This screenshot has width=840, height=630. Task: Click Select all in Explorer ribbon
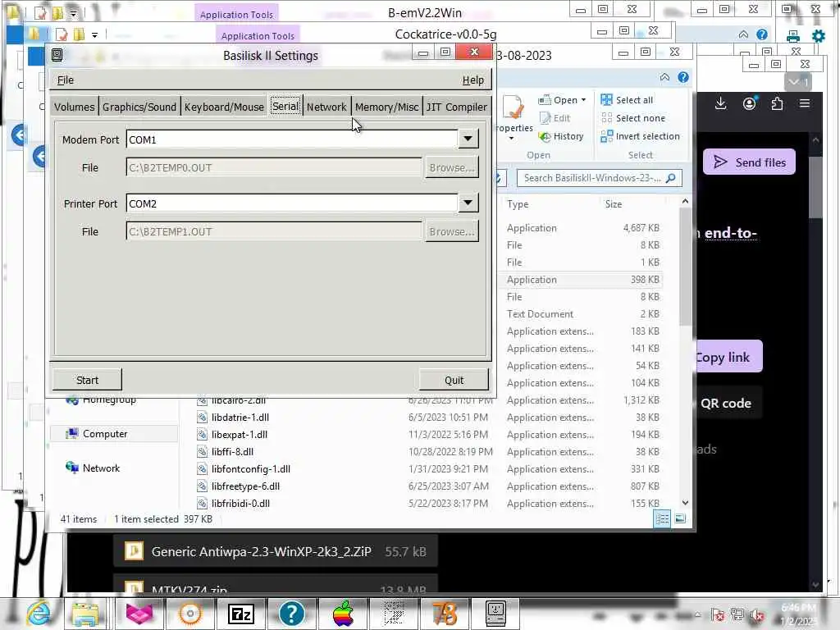[x=627, y=99]
